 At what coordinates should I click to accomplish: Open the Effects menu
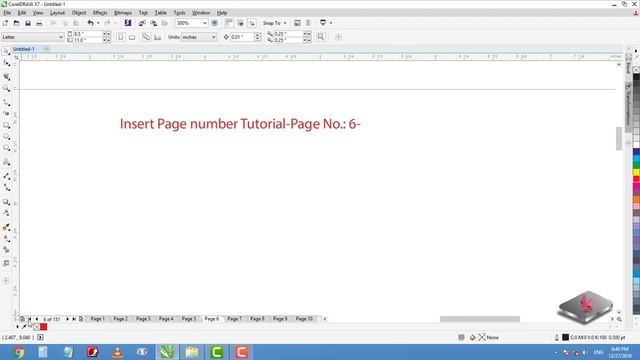click(x=100, y=13)
